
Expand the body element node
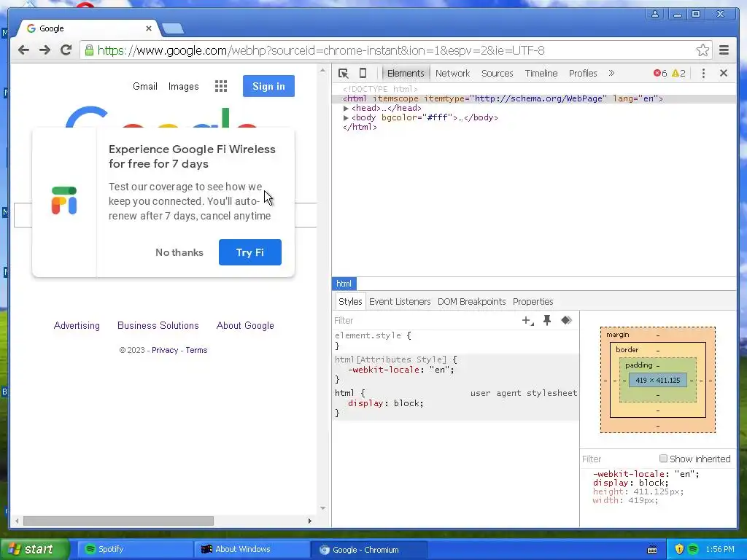(x=346, y=117)
